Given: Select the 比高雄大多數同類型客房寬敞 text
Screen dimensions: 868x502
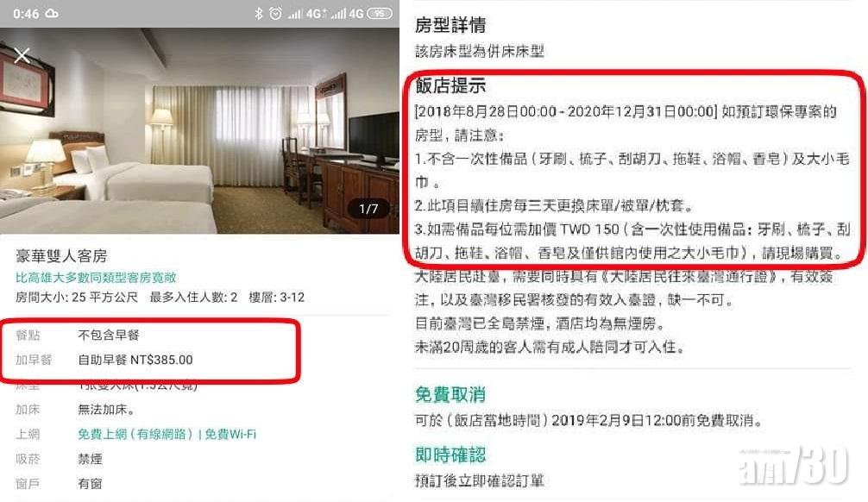Looking at the screenshot, I should click(x=96, y=277).
